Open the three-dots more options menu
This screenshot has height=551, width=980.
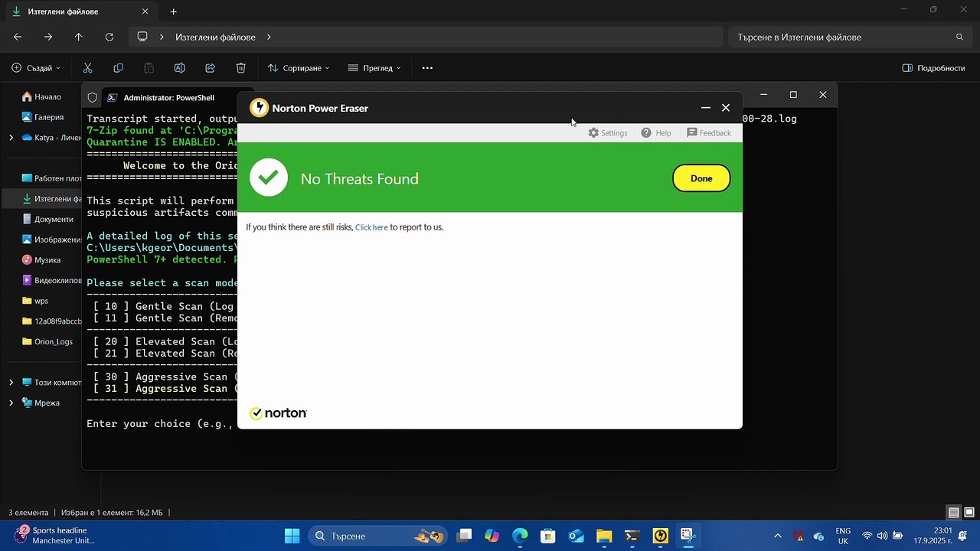coord(427,68)
